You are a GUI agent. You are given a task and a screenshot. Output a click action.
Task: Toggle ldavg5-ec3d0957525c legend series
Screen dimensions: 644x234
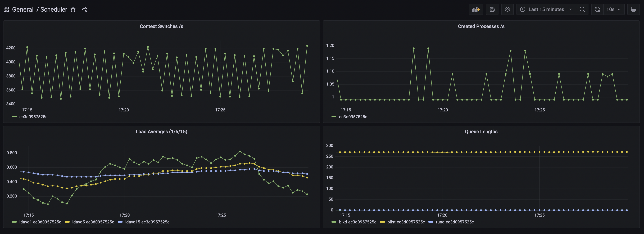click(93, 222)
